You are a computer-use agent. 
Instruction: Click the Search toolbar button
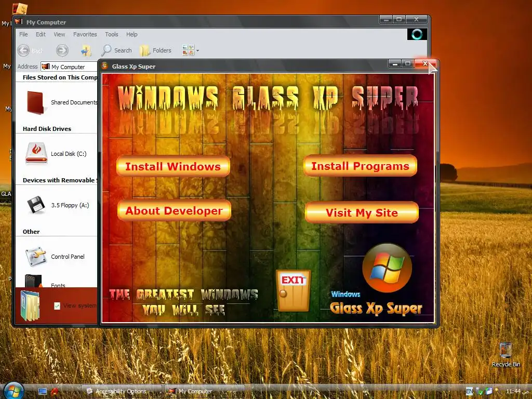116,50
